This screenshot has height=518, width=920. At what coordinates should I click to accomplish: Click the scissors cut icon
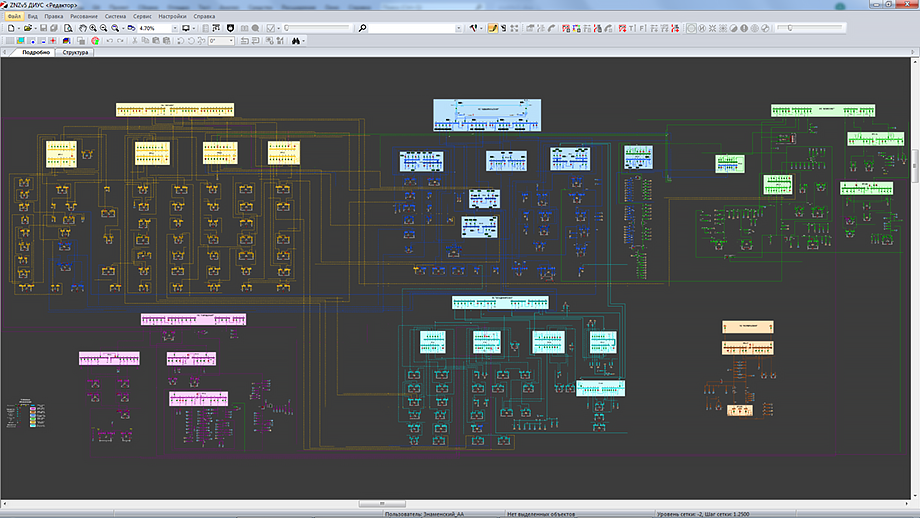click(133, 41)
